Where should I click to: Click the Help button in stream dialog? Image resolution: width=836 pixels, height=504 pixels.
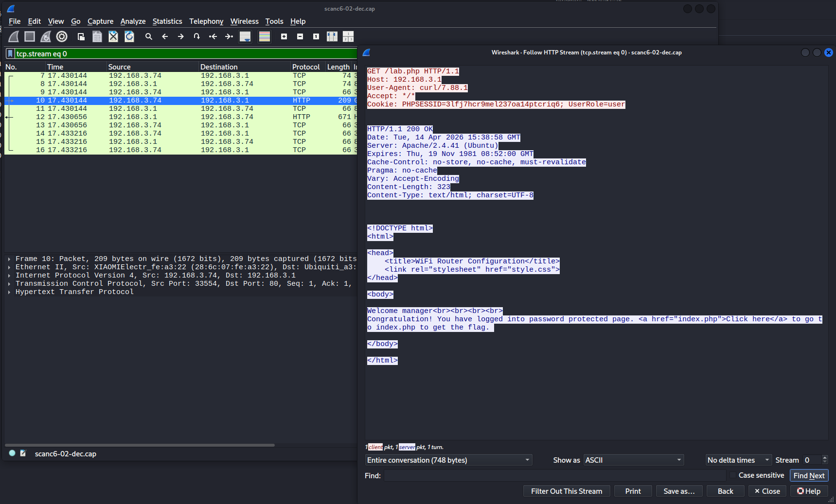click(x=809, y=491)
